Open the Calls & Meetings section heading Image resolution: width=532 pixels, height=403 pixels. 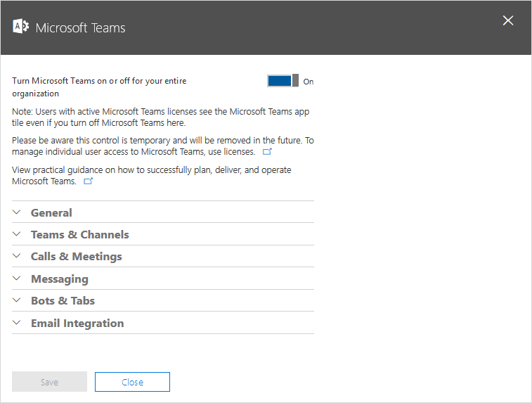coord(77,257)
